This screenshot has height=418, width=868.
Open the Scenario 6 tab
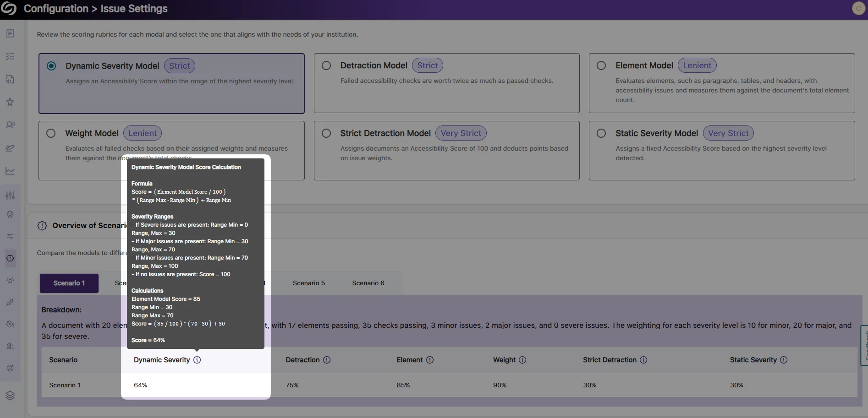click(368, 283)
